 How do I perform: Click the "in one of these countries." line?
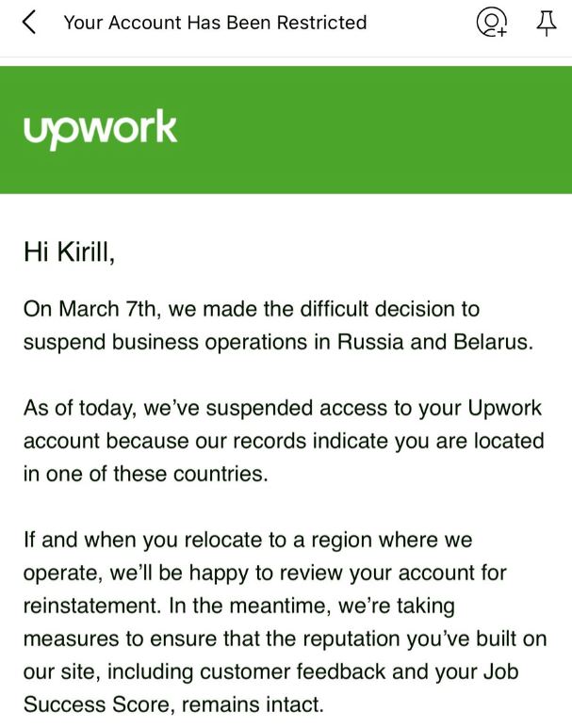point(145,474)
